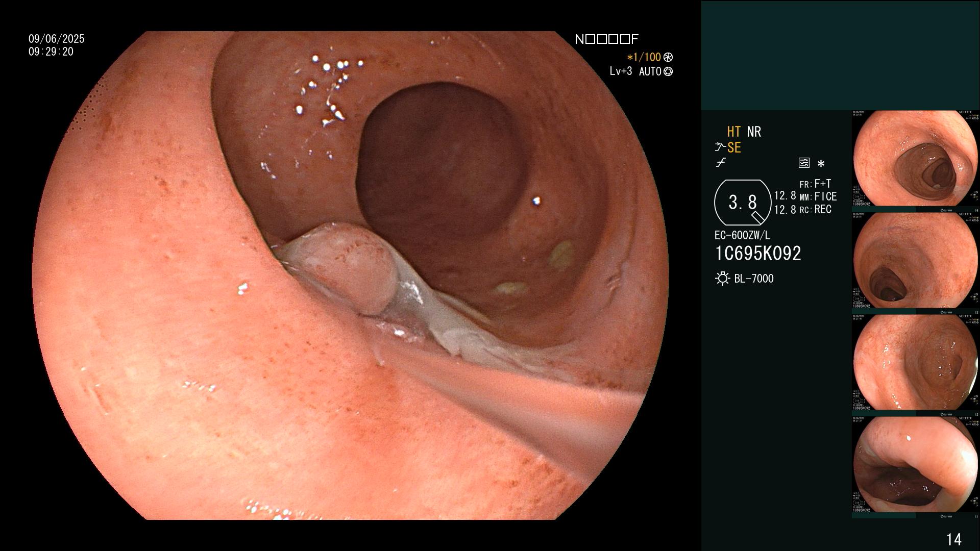
Task: Click the structure enhancement curve icon next to SE
Action: (720, 147)
